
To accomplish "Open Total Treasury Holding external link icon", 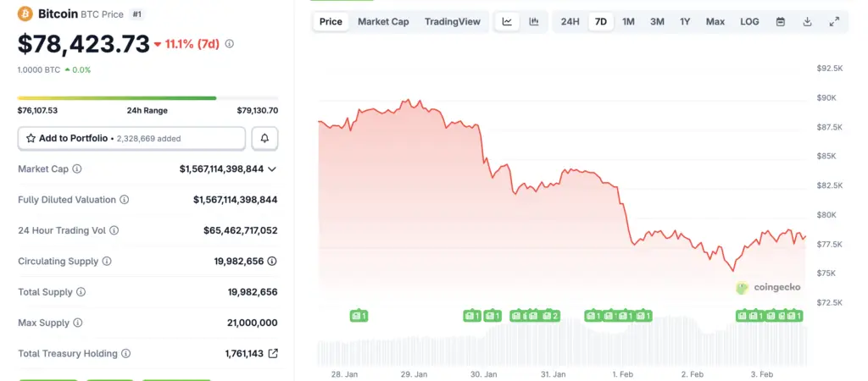I will [272, 354].
